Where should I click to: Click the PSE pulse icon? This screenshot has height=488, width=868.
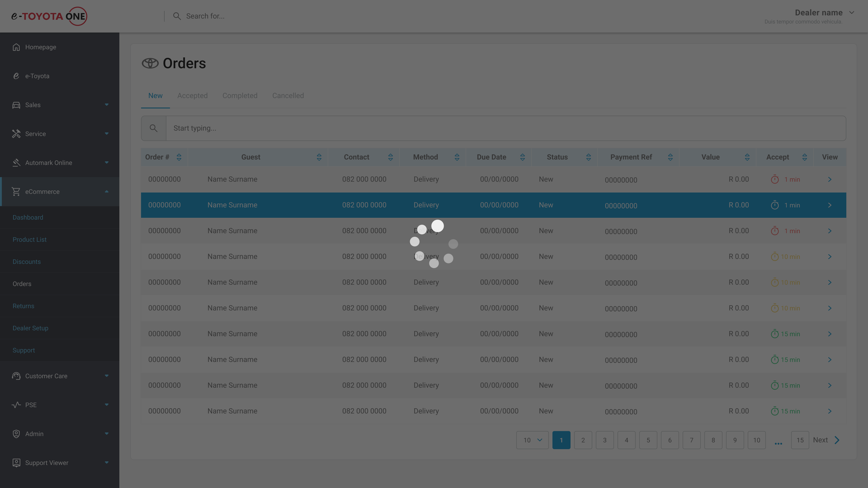click(16, 405)
